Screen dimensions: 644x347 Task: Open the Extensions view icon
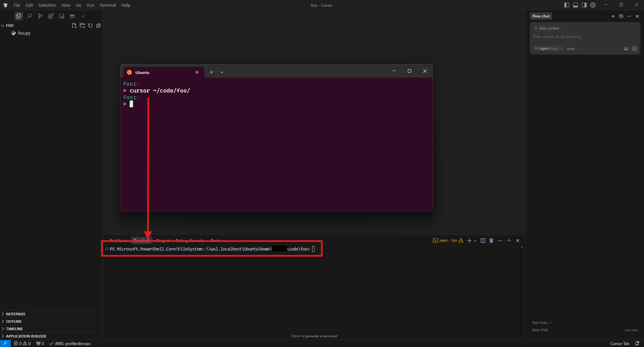(x=51, y=16)
